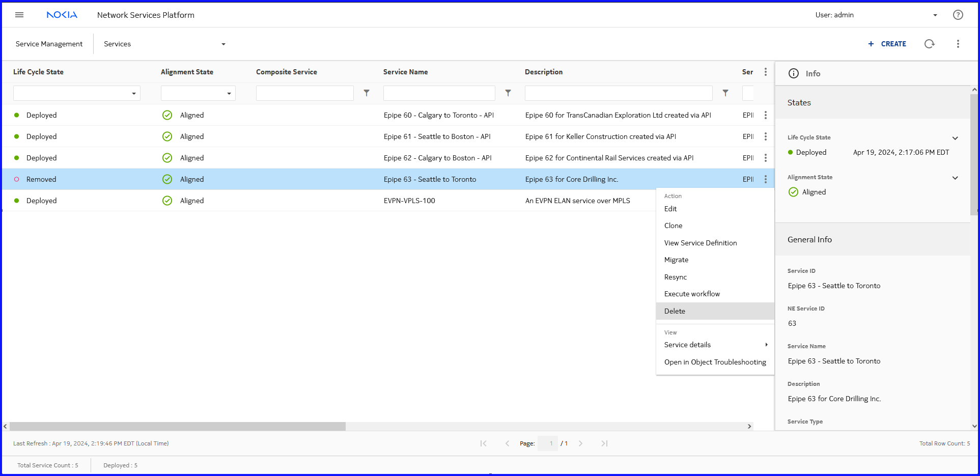Click the refresh icon next to CREATE
The image size is (980, 476).
click(929, 44)
